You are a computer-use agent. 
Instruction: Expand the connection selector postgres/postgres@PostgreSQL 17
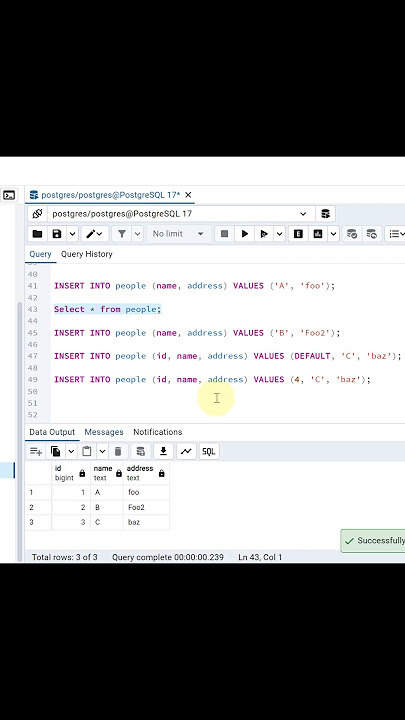click(x=181, y=214)
